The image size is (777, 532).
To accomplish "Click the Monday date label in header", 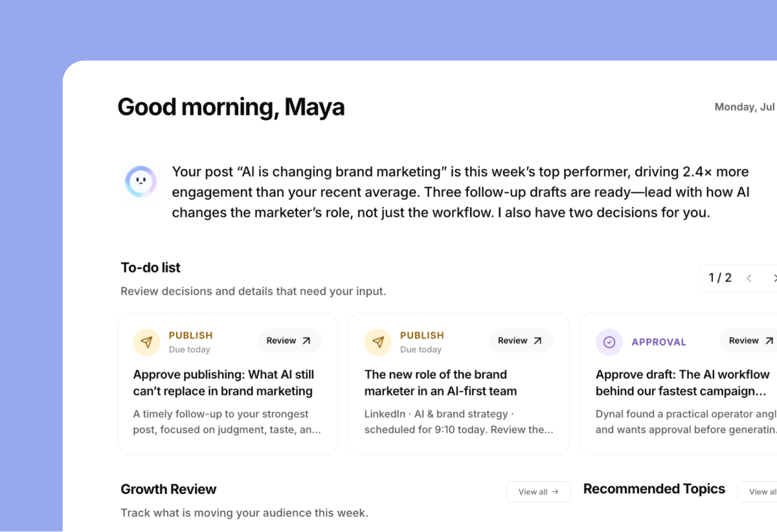I will point(745,107).
